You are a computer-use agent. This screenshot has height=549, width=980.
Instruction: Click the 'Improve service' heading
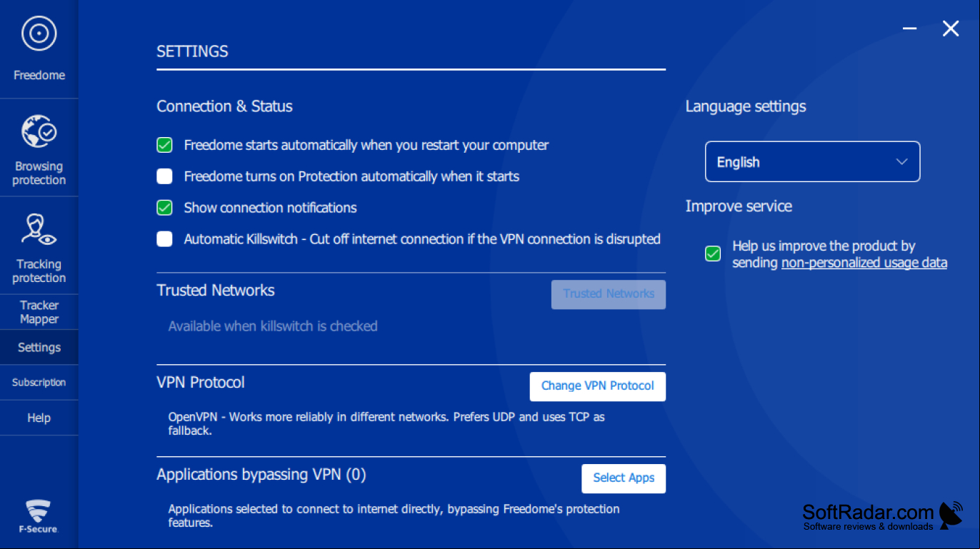pyautogui.click(x=739, y=206)
